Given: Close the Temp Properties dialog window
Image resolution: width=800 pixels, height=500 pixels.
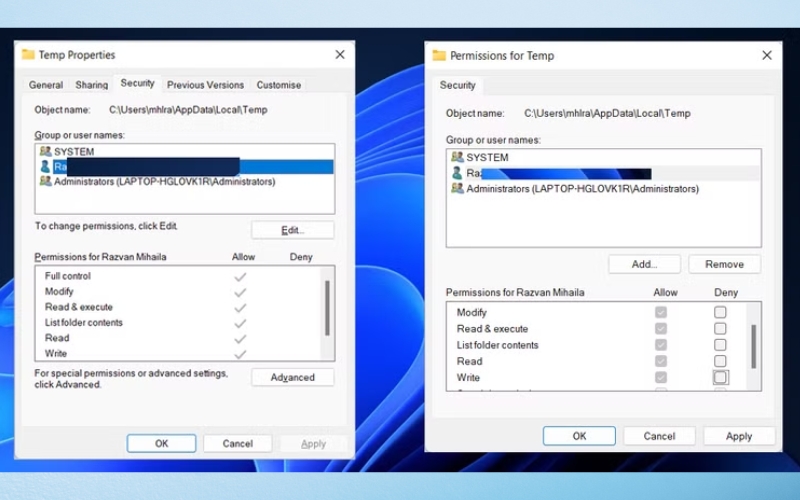Looking at the screenshot, I should [x=340, y=55].
